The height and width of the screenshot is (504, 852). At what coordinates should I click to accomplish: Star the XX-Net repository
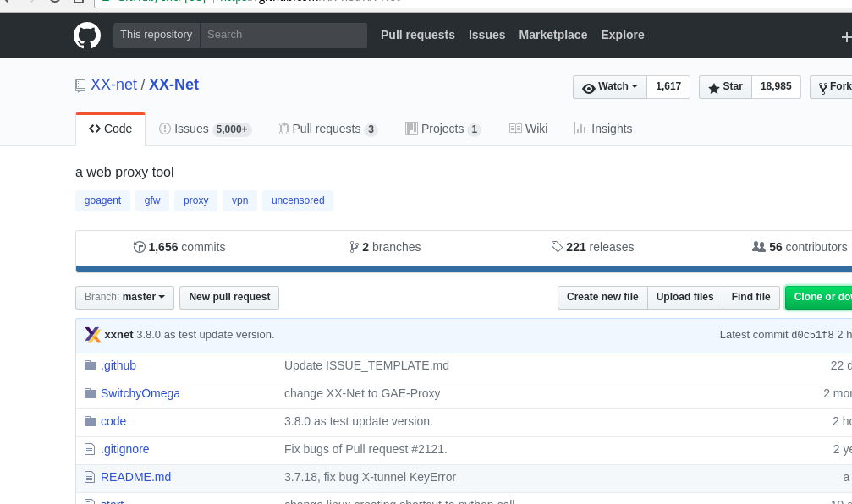(x=725, y=87)
